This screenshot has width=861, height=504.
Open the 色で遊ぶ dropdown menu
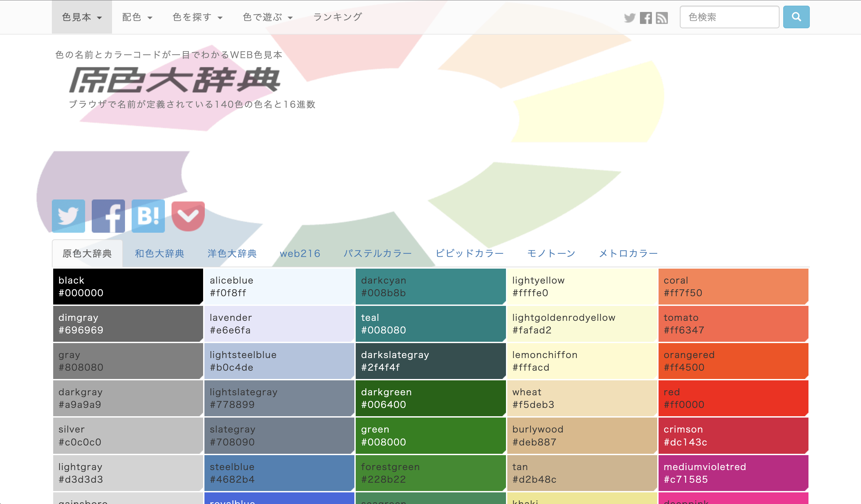268,17
